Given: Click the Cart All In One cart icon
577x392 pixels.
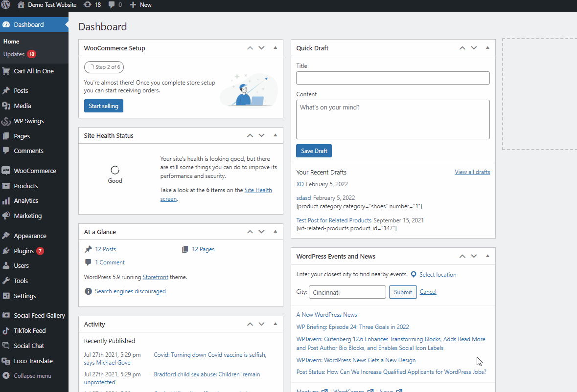Looking at the screenshot, I should click(x=6, y=71).
